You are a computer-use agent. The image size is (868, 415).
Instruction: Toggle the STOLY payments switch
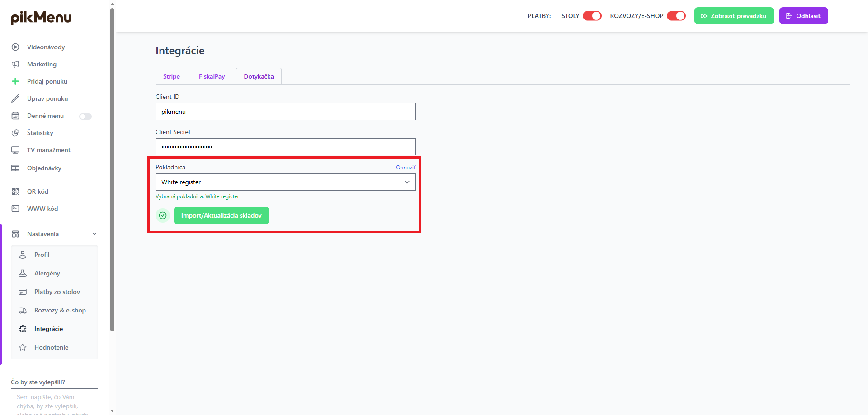[592, 16]
